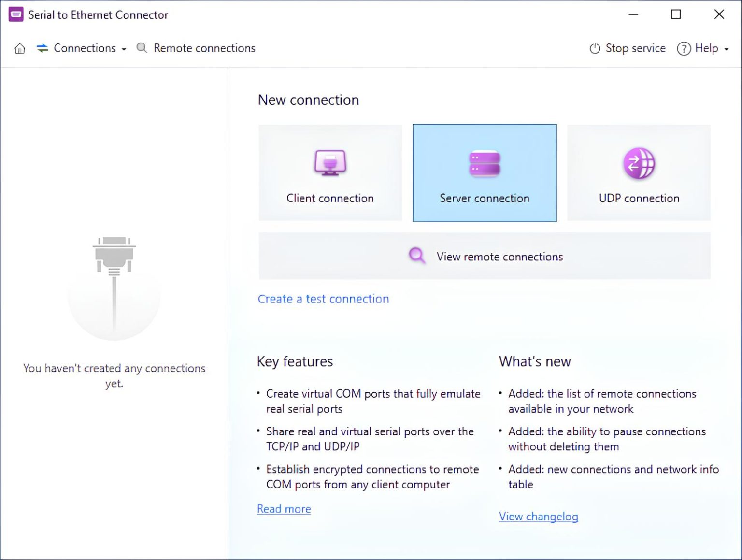
Task: Click the Stop service power icon
Action: coord(595,48)
